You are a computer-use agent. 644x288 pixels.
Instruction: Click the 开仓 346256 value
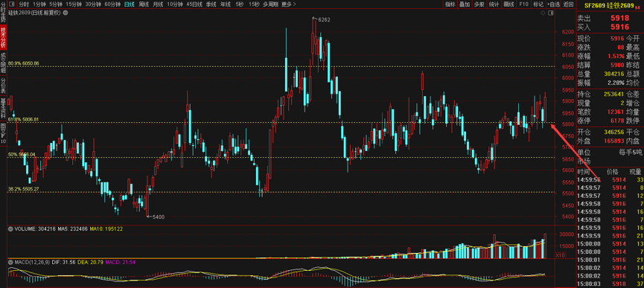613,132
